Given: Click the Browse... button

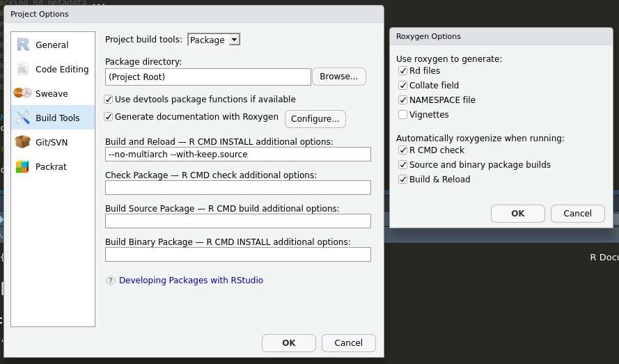Looking at the screenshot, I should [339, 77].
